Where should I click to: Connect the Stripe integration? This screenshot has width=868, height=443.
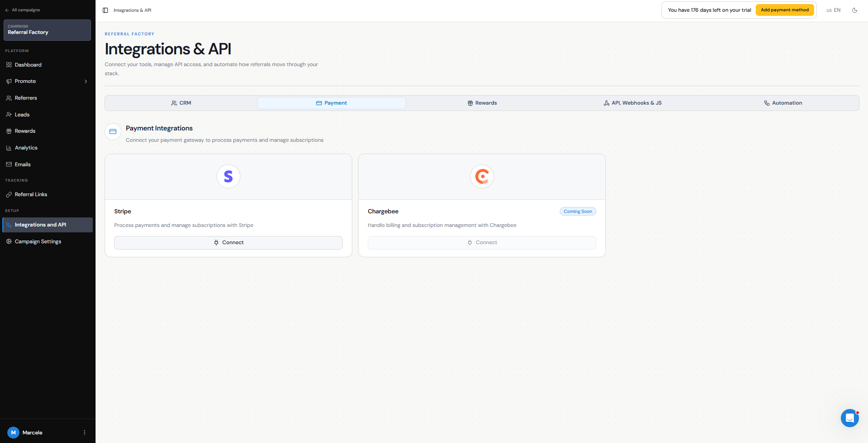[228, 243]
